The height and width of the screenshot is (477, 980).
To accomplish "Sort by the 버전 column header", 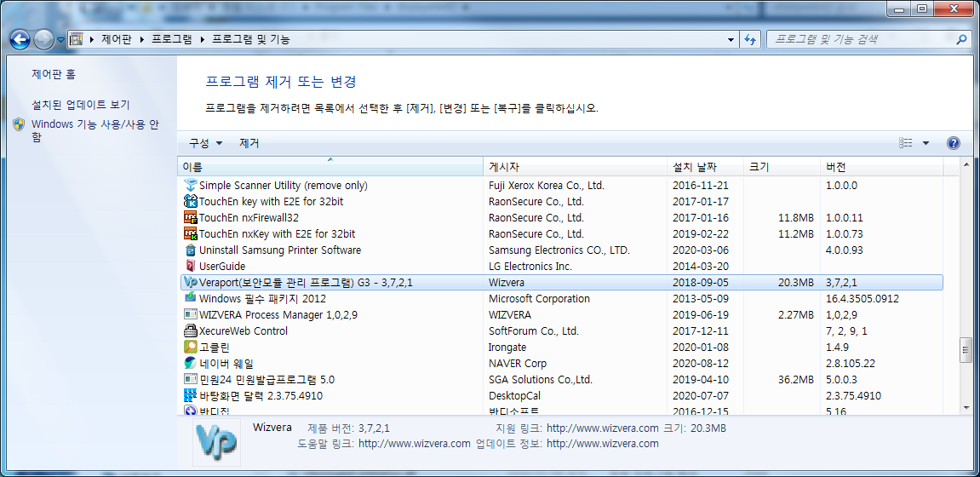I will (881, 168).
